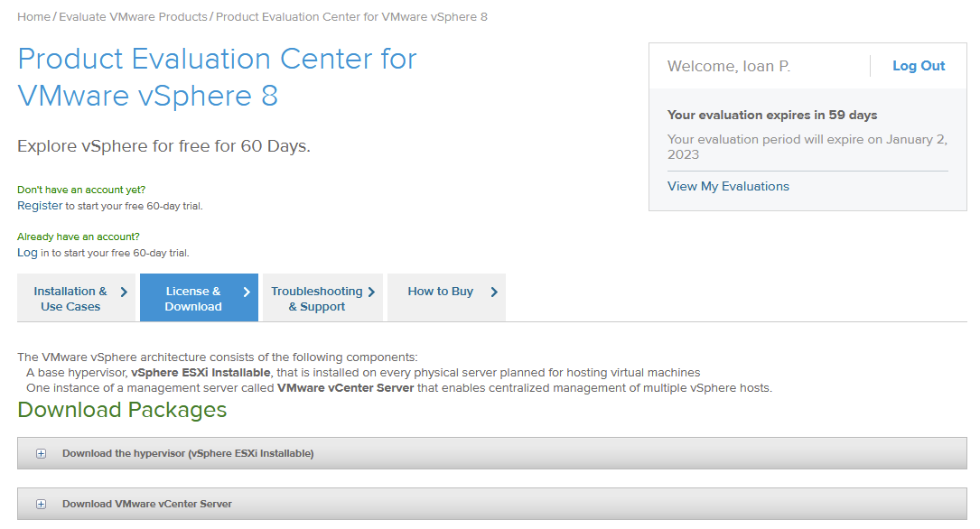
Task: Click the plus icon beside Download VMware vCenter Server
Action: click(x=41, y=505)
